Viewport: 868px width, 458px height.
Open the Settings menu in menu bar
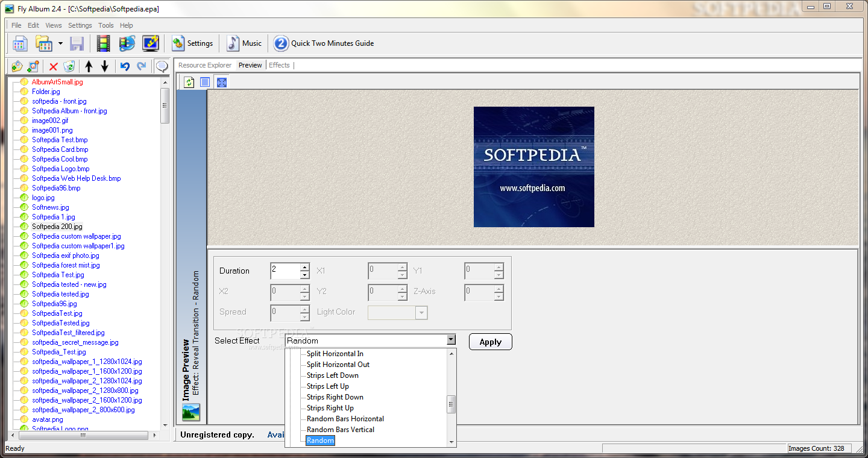pyautogui.click(x=80, y=25)
